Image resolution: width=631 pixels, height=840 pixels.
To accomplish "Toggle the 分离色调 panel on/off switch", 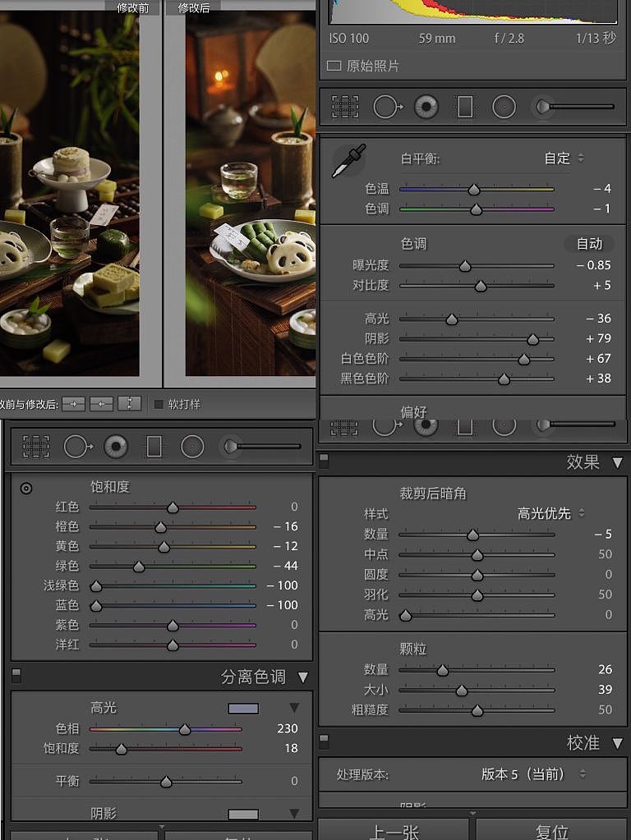I will pos(16,675).
